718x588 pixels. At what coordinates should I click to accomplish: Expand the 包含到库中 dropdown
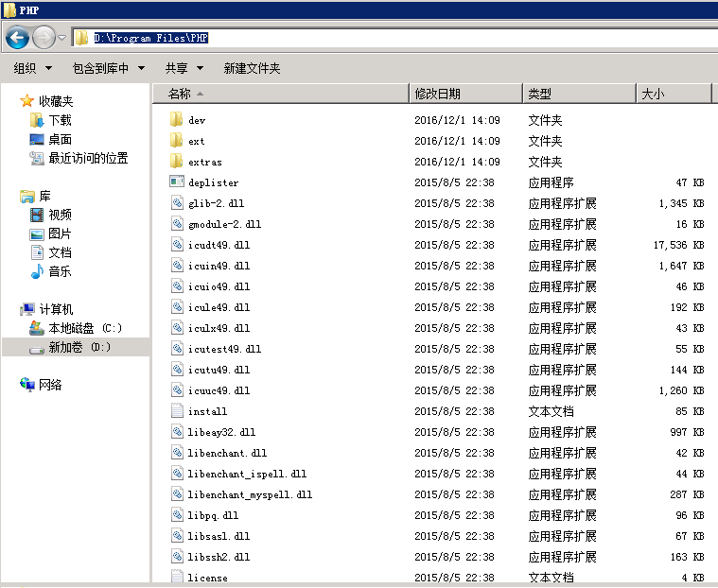(108, 68)
